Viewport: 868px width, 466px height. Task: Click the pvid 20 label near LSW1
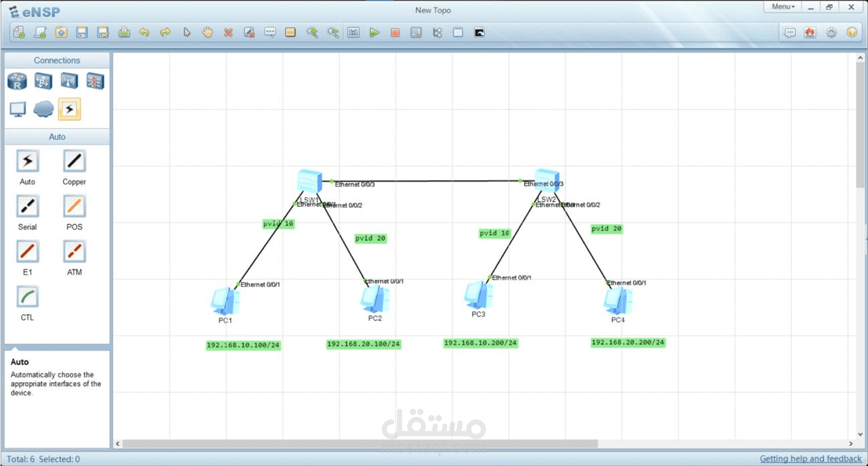(x=371, y=239)
